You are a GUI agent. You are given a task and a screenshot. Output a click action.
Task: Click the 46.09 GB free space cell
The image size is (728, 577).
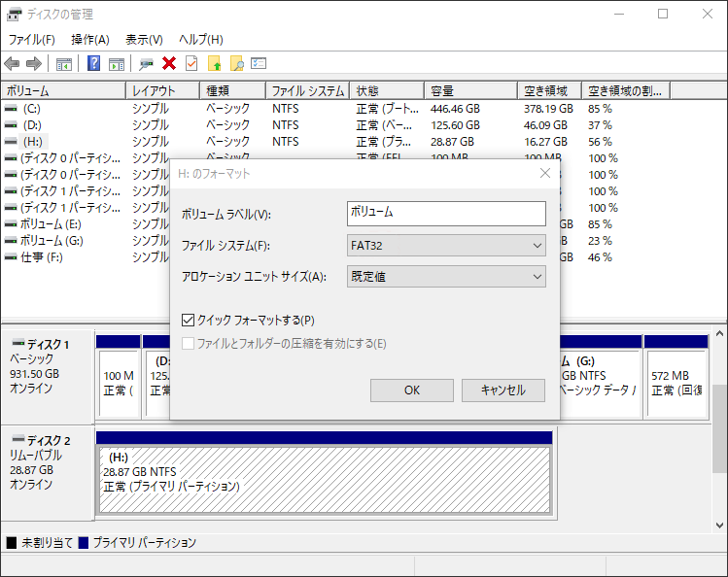(545, 125)
